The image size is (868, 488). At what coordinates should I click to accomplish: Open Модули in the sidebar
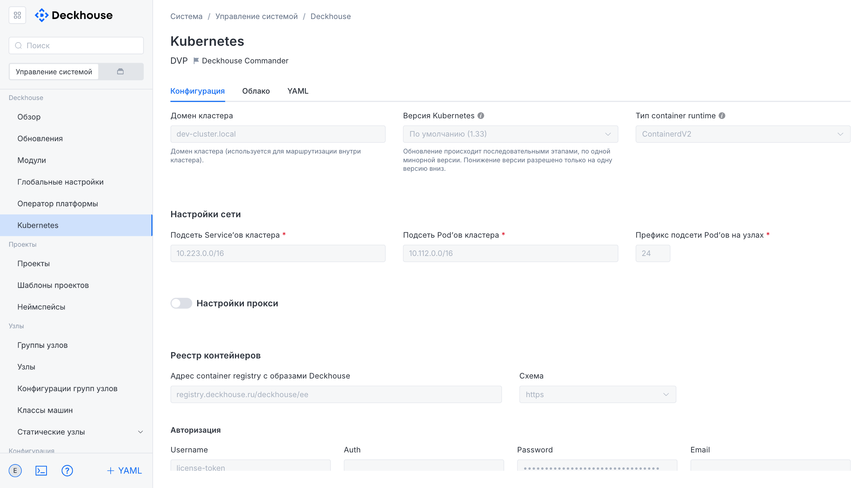(76, 160)
